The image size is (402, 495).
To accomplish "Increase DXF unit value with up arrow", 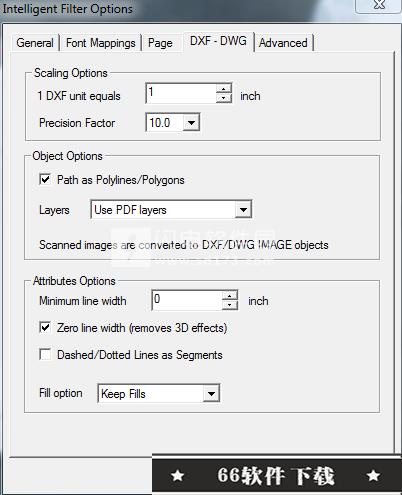I will point(224,88).
